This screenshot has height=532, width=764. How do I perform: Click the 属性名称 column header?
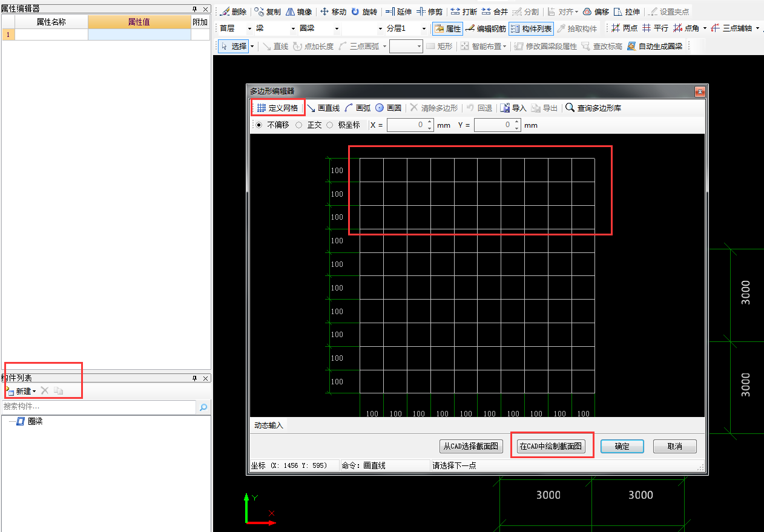coord(51,22)
